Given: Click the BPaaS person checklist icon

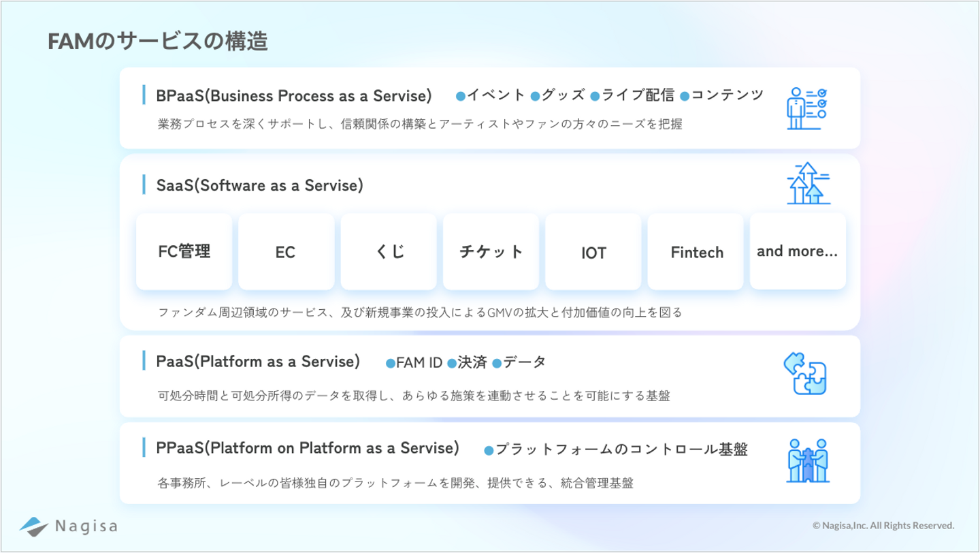Looking at the screenshot, I should (x=806, y=108).
